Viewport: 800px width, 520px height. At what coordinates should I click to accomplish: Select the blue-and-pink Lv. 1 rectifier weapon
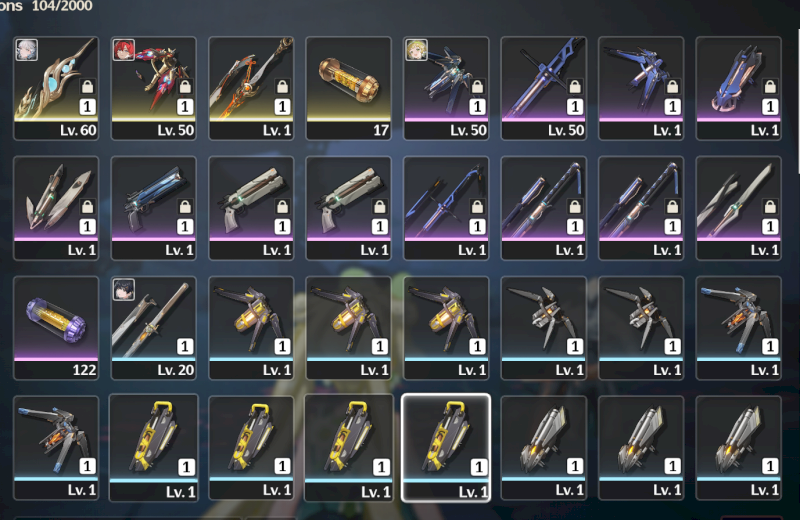coord(739,88)
